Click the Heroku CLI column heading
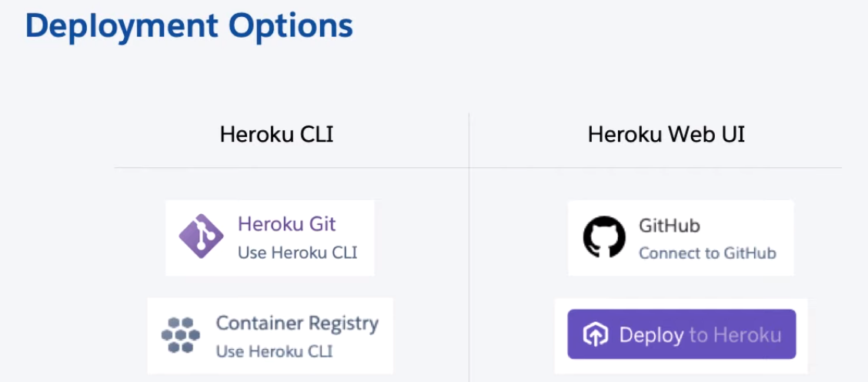 click(276, 135)
